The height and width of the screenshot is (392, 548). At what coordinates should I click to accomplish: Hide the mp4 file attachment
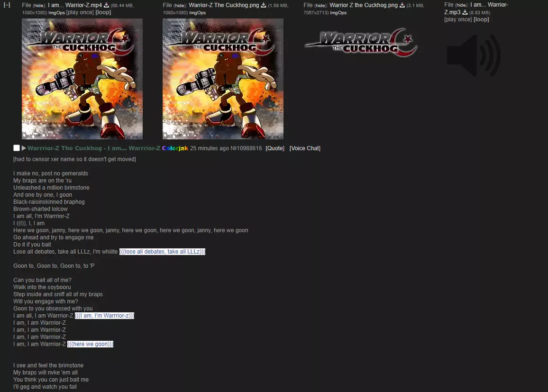(x=39, y=5)
